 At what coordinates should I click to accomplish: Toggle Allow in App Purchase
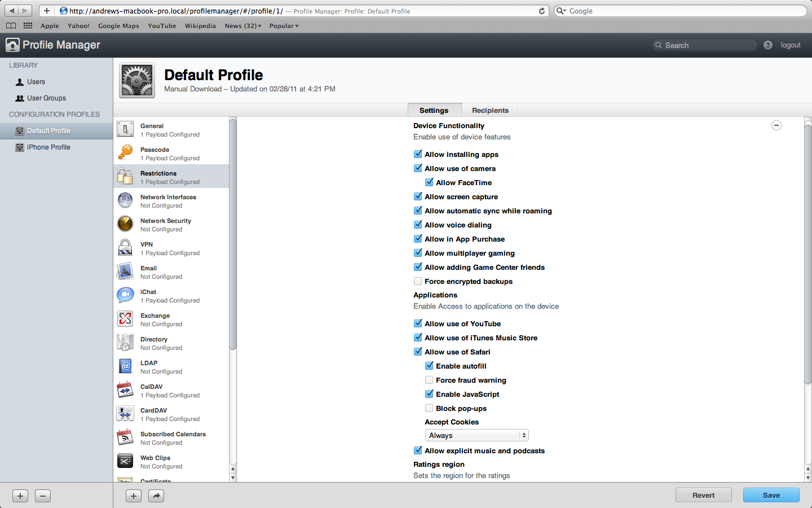[x=418, y=239]
